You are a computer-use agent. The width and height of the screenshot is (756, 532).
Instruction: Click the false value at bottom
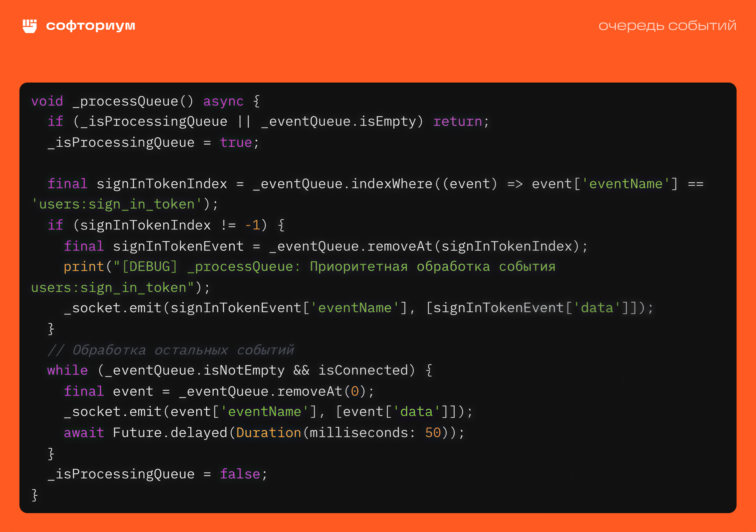[240, 474]
